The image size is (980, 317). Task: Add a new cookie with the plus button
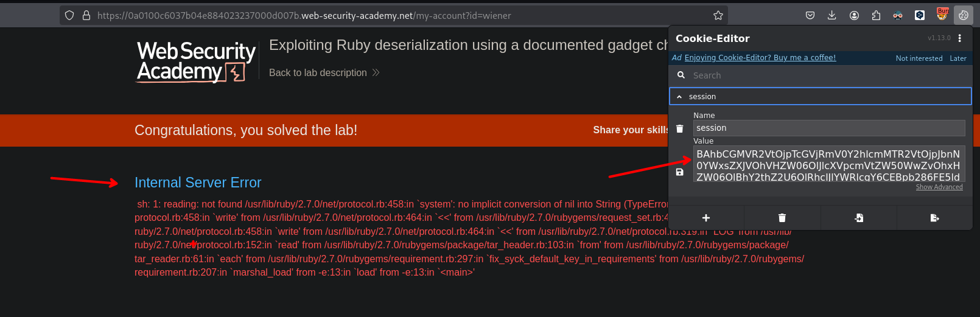pos(706,218)
